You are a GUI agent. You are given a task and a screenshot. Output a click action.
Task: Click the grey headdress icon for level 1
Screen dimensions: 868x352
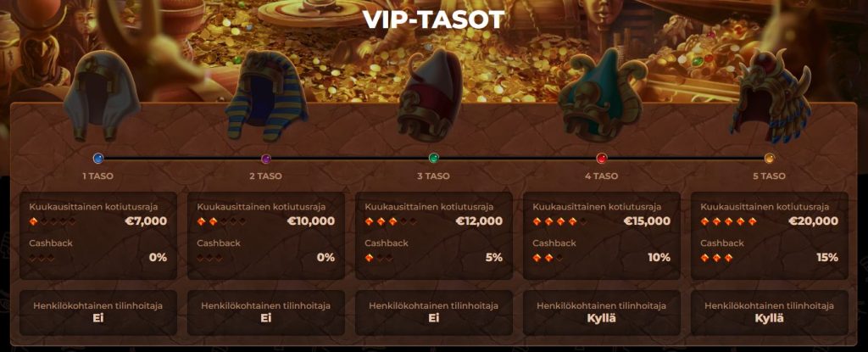101,95
